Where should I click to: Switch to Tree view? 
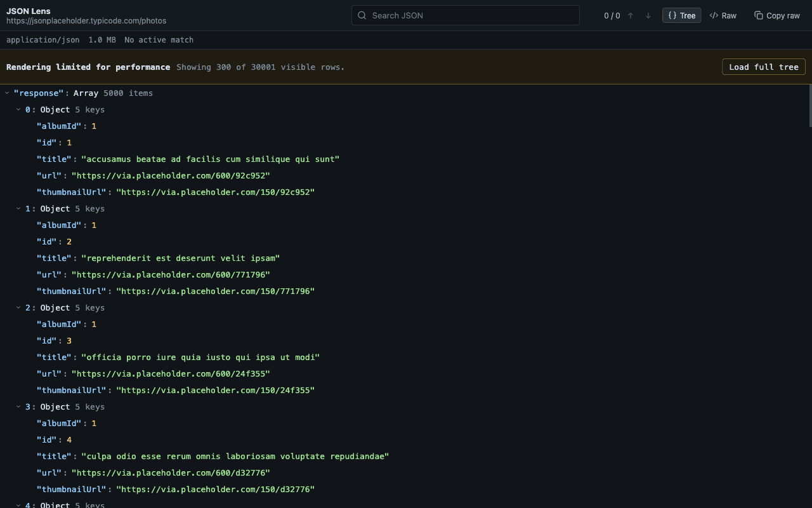click(682, 15)
